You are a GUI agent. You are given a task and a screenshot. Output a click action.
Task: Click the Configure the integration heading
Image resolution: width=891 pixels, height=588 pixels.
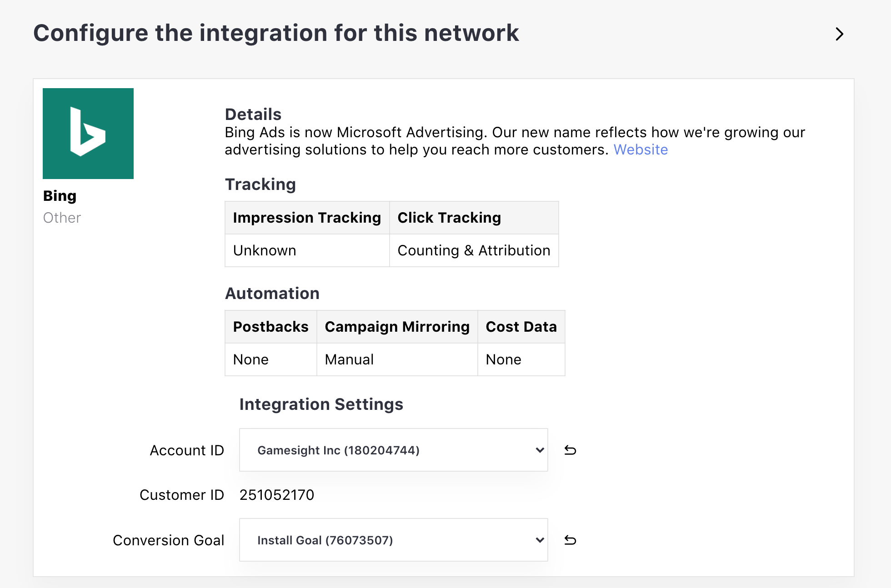tap(276, 33)
